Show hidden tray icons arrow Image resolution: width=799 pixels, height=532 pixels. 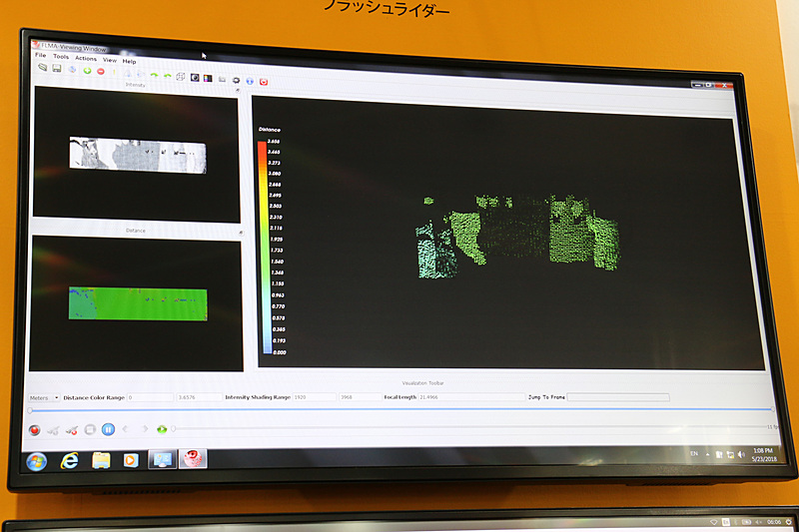pyautogui.click(x=707, y=454)
